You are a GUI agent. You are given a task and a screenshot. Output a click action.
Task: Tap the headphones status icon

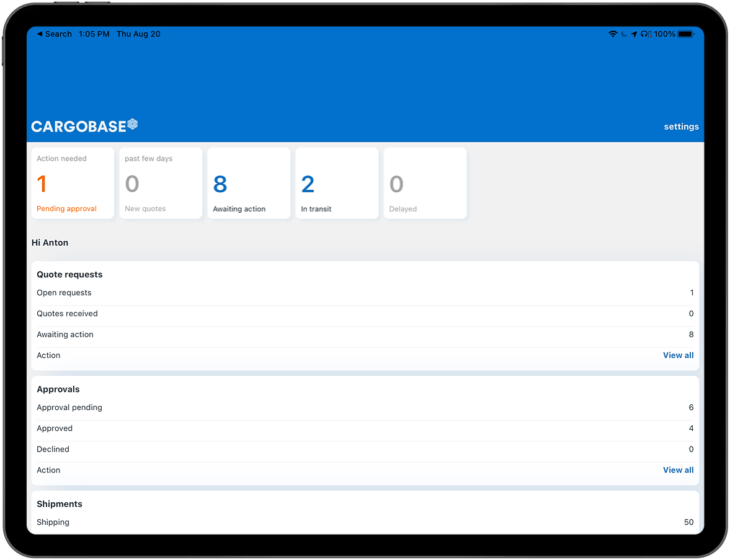tap(645, 34)
